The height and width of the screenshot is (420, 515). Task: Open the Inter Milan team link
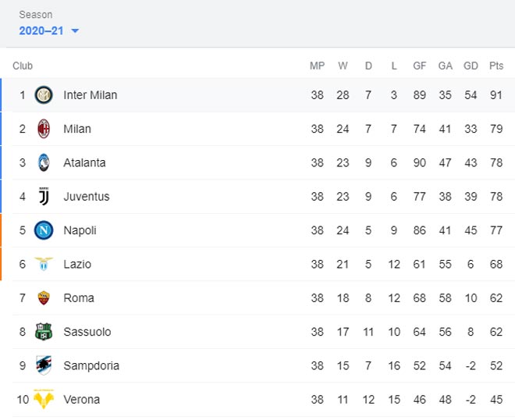91,95
